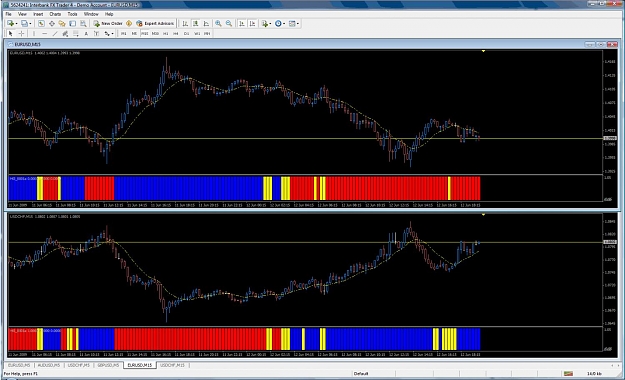Select the trendline drawing tool
This screenshot has width=625, height=380.
pyautogui.click(x=55, y=33)
